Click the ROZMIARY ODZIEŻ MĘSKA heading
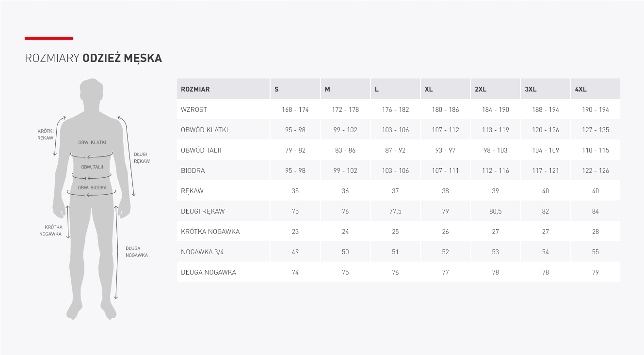The height and width of the screenshot is (355, 644). click(93, 59)
